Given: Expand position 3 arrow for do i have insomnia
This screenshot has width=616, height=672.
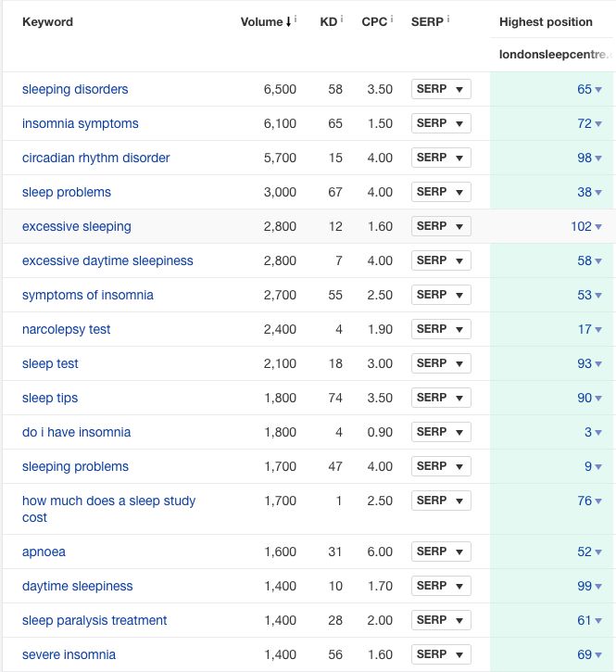Looking at the screenshot, I should pyautogui.click(x=598, y=433).
